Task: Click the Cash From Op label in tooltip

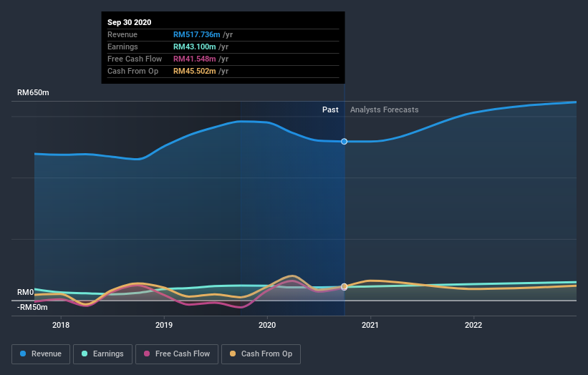Action: [132, 71]
